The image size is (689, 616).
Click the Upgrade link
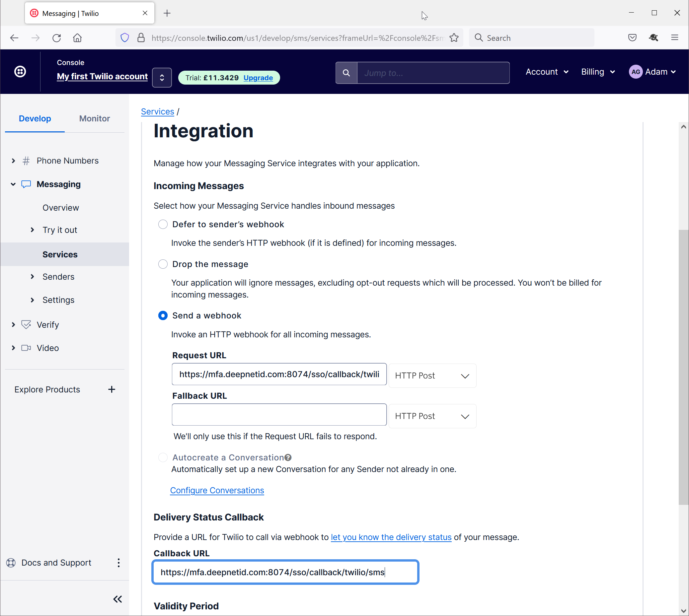[x=258, y=78]
